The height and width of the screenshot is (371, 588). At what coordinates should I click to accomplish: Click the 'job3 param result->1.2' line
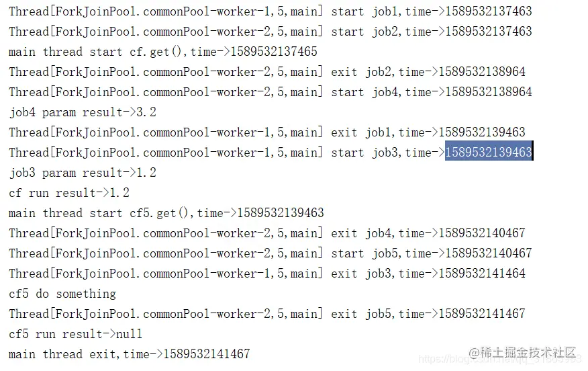pos(83,172)
